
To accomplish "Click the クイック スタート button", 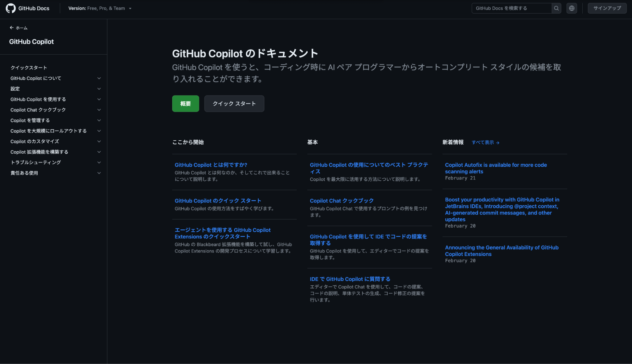I will pyautogui.click(x=234, y=104).
